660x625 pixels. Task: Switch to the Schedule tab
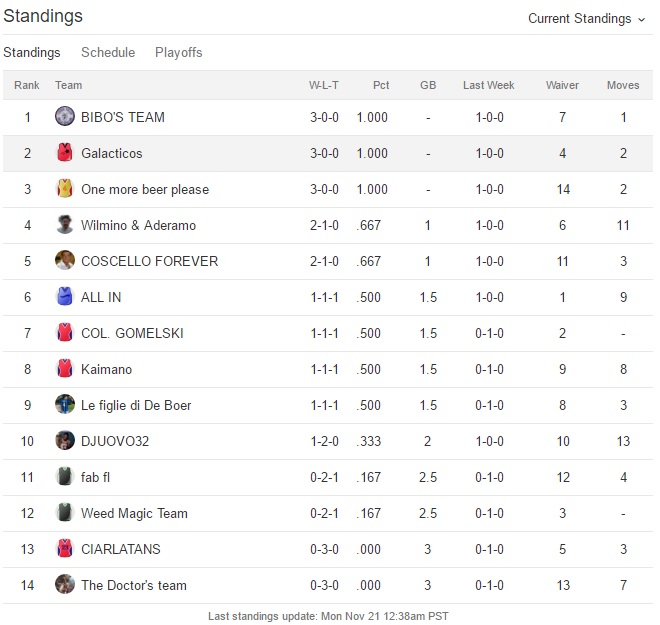108,52
